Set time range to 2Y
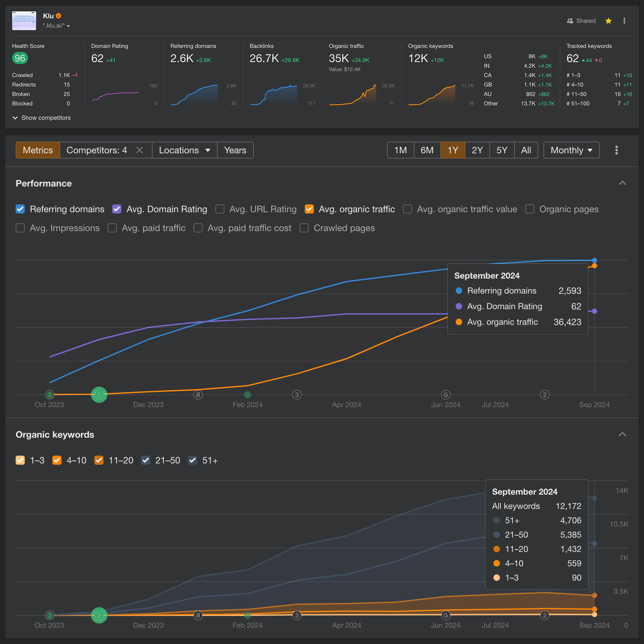Viewport: 644px width, 644px height. tap(477, 150)
